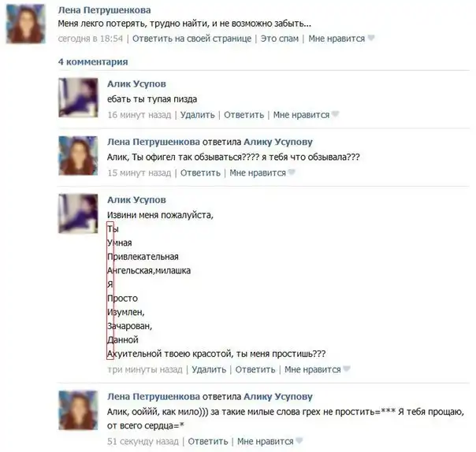The height and width of the screenshot is (452, 476).
Task: Click 'Ответить на своей странице' link
Action: coord(192,39)
